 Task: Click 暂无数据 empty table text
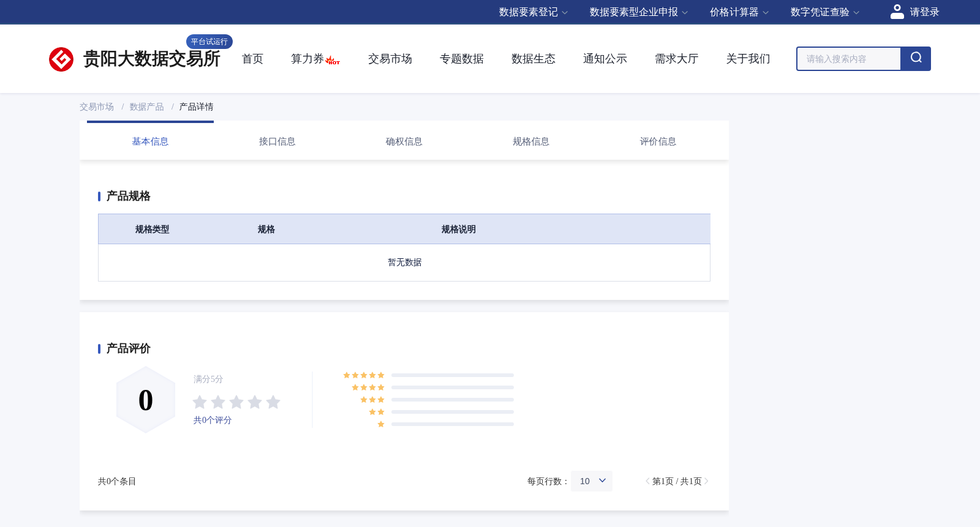pyautogui.click(x=404, y=262)
